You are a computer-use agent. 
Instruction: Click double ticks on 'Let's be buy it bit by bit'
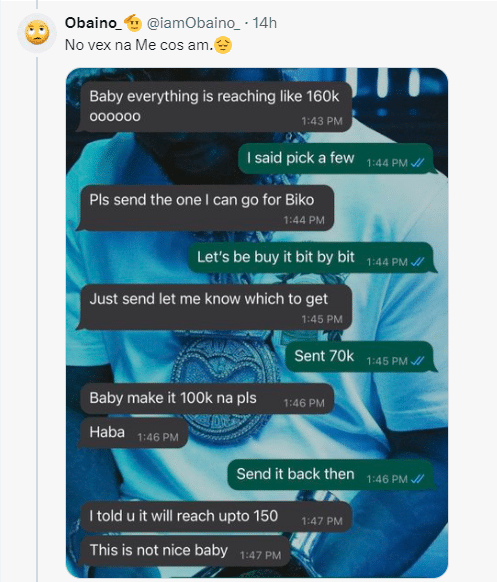418,262
